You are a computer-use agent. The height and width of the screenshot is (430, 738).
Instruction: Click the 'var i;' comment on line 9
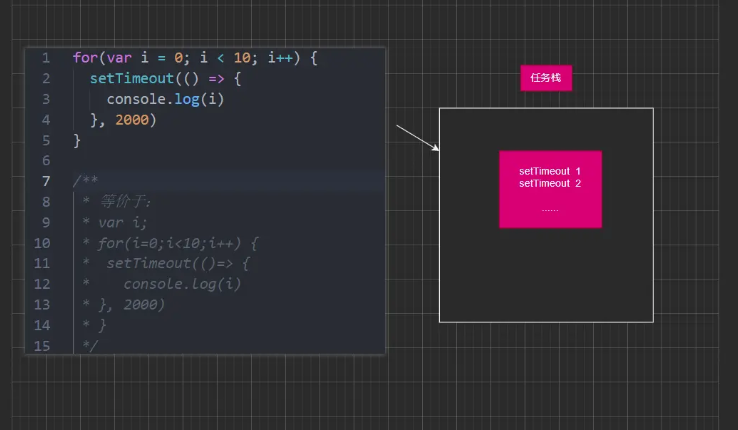pos(122,222)
